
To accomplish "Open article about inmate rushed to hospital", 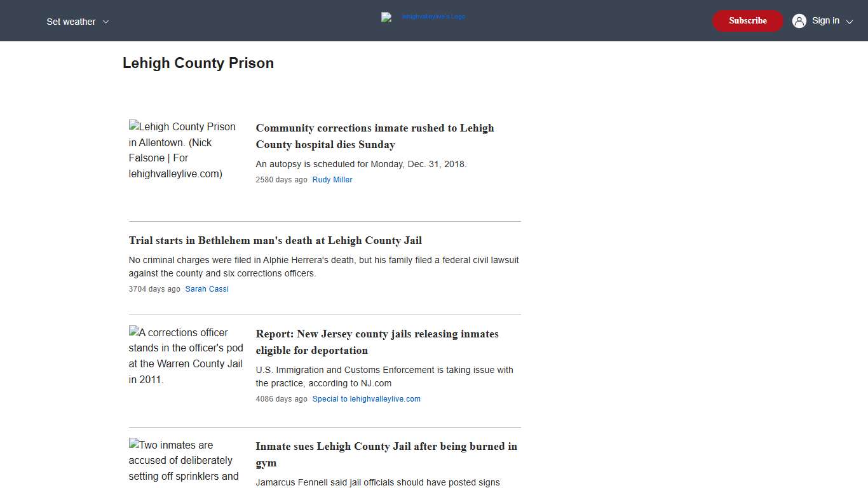I will [x=374, y=136].
